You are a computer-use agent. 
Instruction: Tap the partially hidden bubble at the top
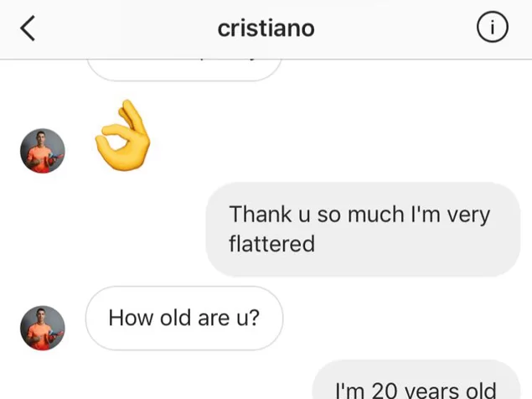pyautogui.click(x=183, y=66)
